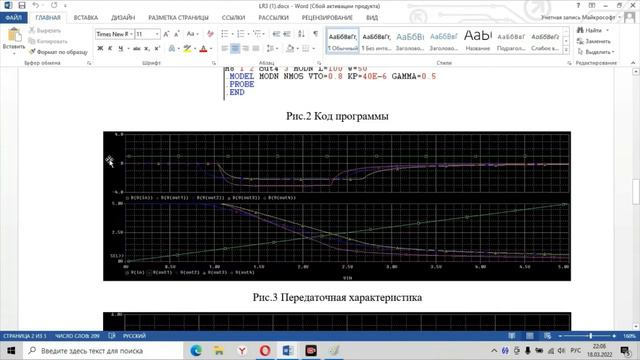
Task: Center align the text
Action: pos(235,49)
